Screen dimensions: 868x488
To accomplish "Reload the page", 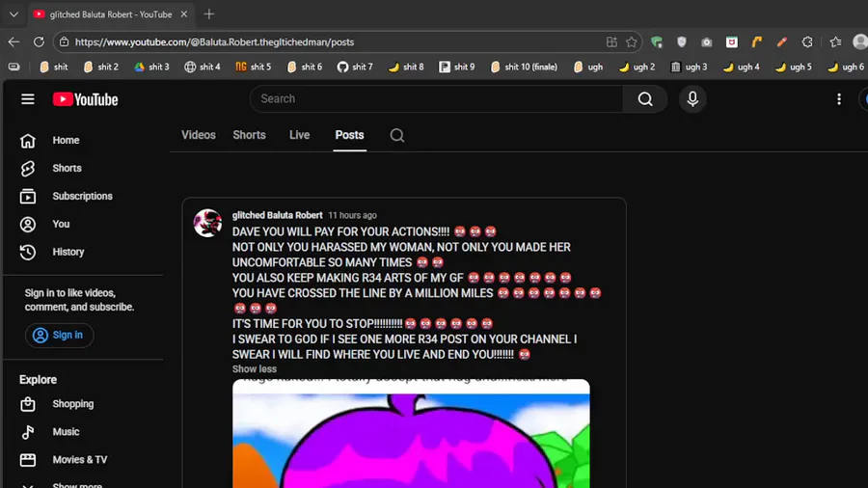I will click(x=39, y=42).
